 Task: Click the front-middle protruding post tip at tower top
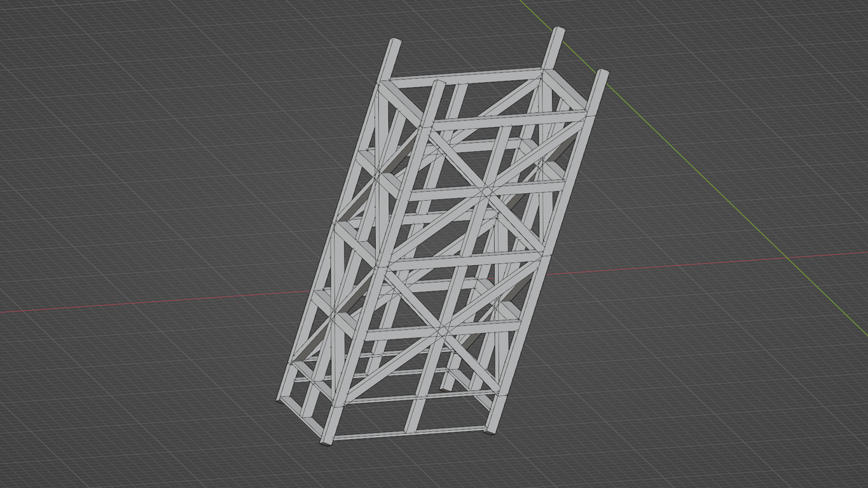click(x=438, y=84)
